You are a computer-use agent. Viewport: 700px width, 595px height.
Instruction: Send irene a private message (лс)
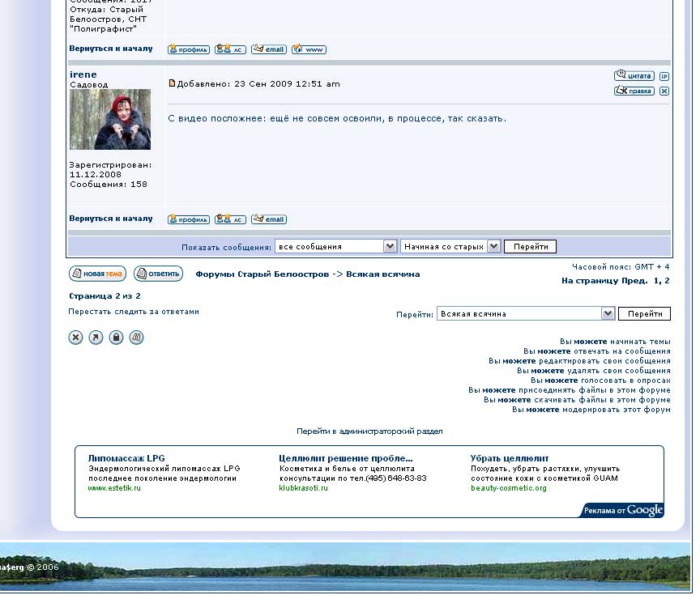[230, 219]
